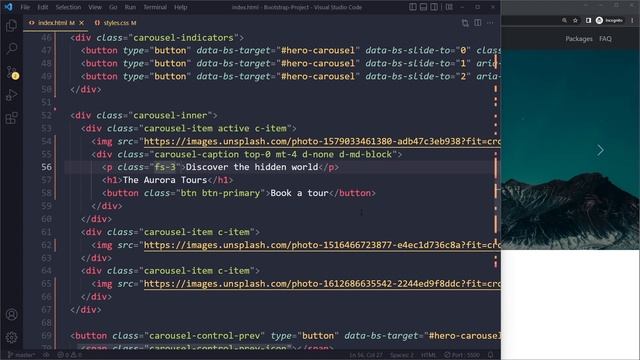Viewport: 640px width, 360px height.
Task: Click 'carousel-inner' class text on line 52
Action: coord(170,115)
